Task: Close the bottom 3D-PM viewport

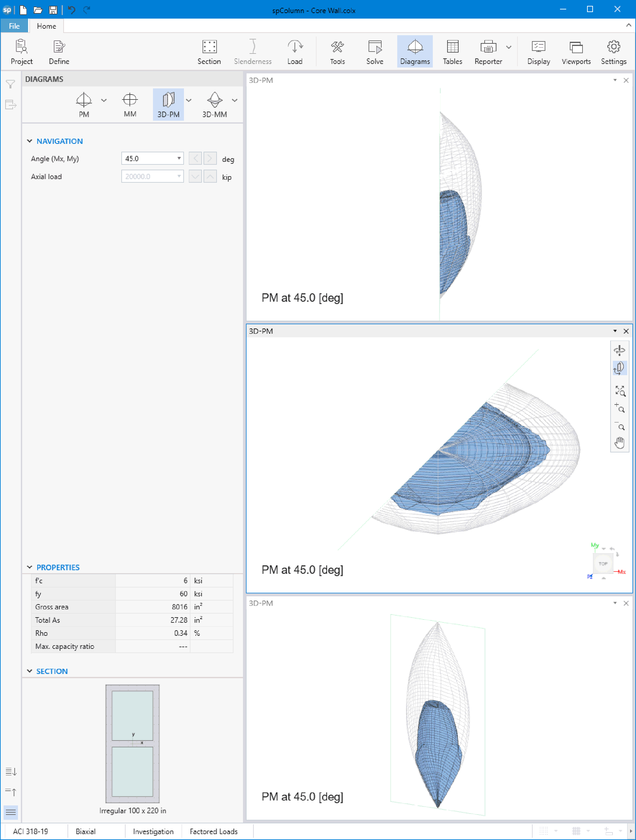Action: pos(626,603)
